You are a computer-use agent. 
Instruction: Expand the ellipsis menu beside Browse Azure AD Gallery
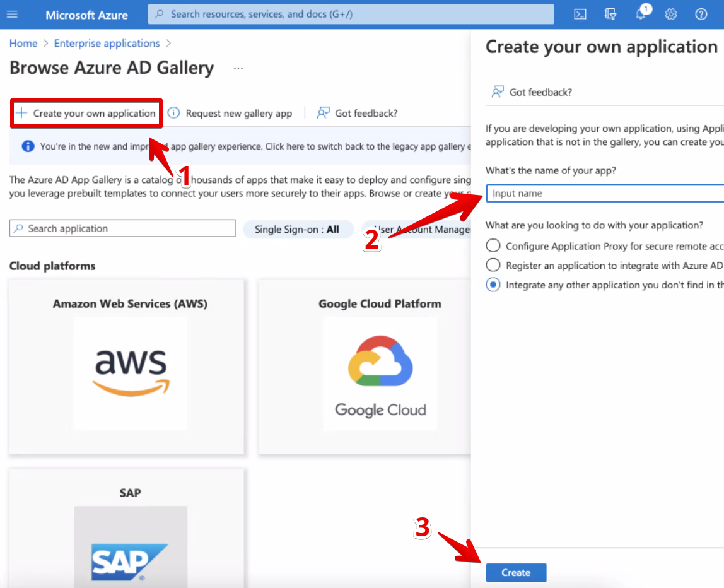[238, 68]
